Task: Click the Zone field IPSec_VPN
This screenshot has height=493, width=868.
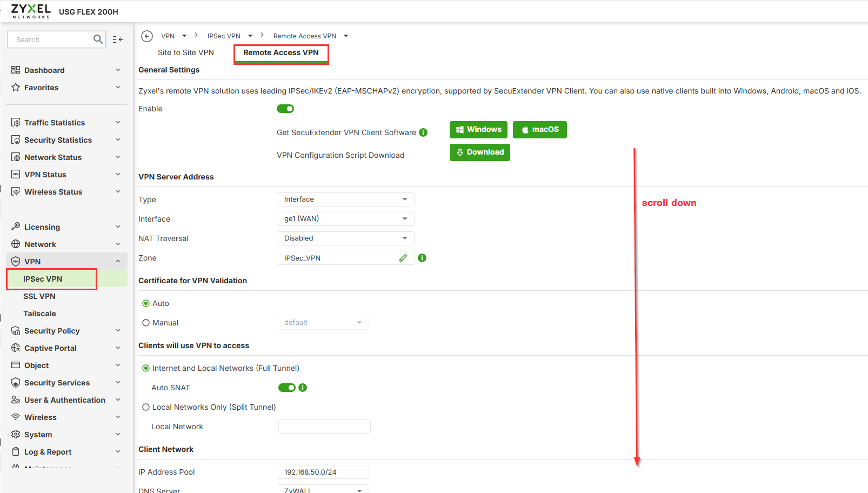Action: click(345, 258)
